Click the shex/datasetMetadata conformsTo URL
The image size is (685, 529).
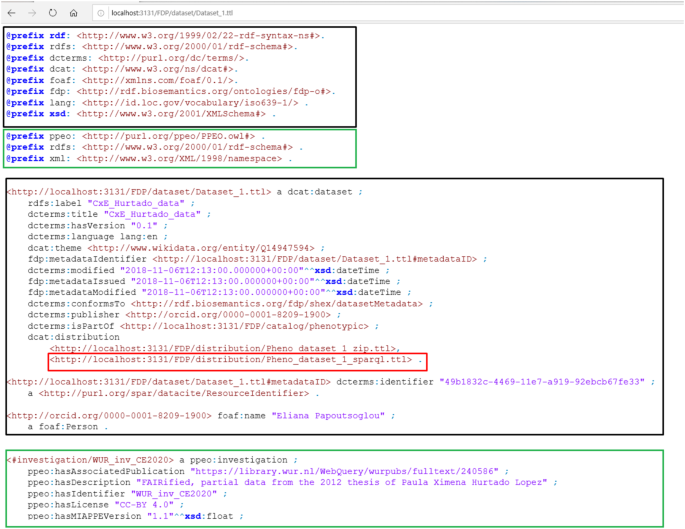pyautogui.click(x=277, y=304)
